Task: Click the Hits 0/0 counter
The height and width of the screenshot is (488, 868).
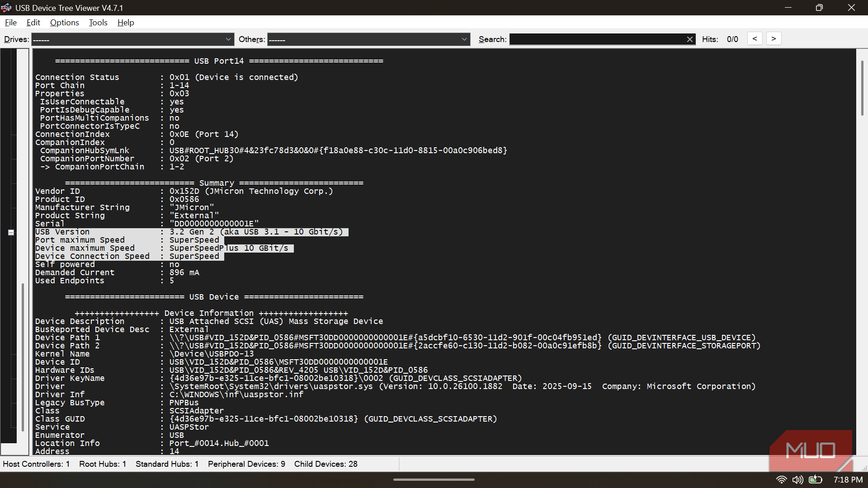Action: pyautogui.click(x=732, y=39)
